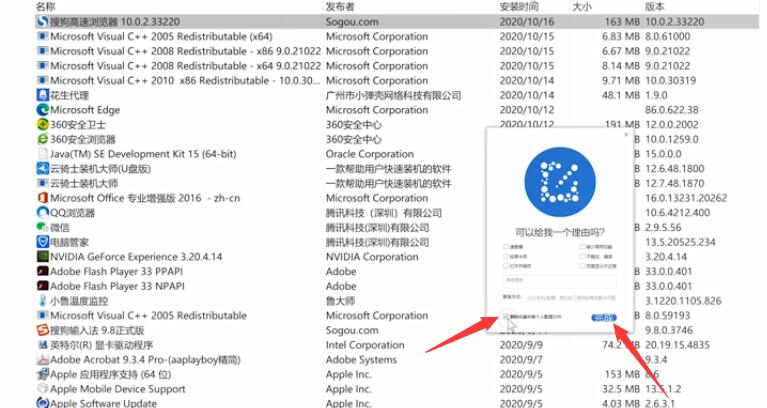Click the Visual C++ 2005 Redistributable (x64) icon
The image size is (767, 408).
tap(43, 36)
